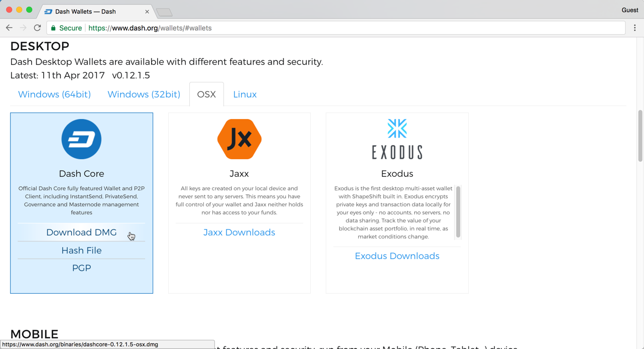644x349 pixels.
Task: Click the Dash Core title text
Action: [x=81, y=174]
